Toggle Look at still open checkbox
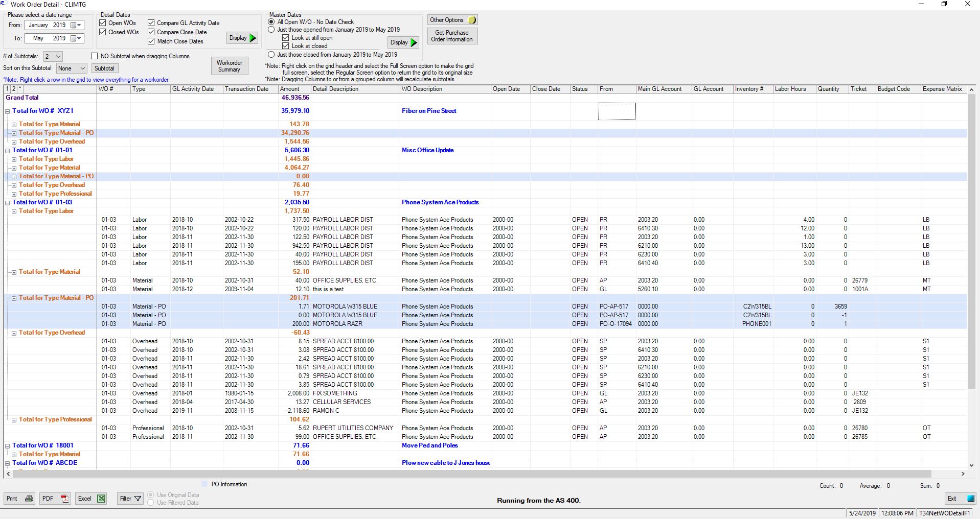The height and width of the screenshot is (519, 980). [286, 38]
